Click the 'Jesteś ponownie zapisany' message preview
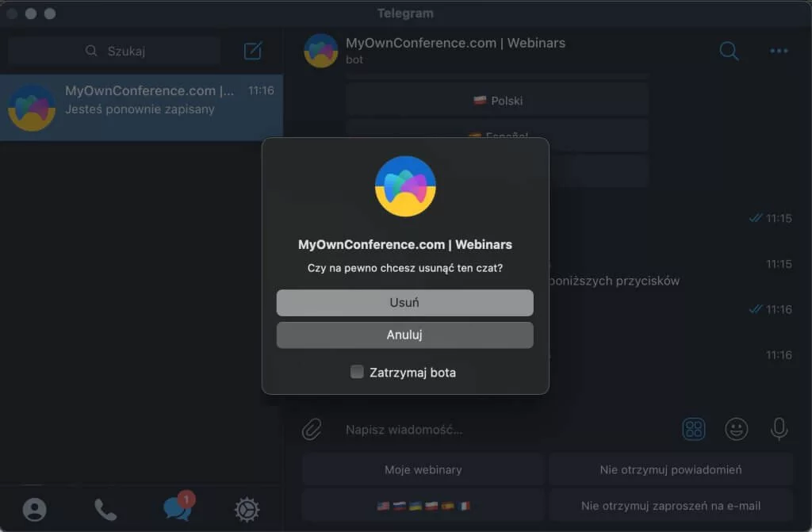 [x=140, y=109]
